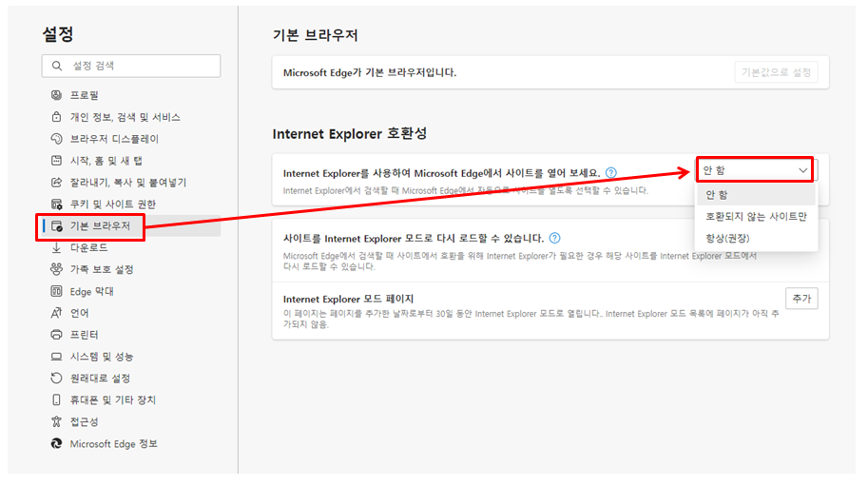Choose 항상(권장) option in the list

pyautogui.click(x=756, y=238)
